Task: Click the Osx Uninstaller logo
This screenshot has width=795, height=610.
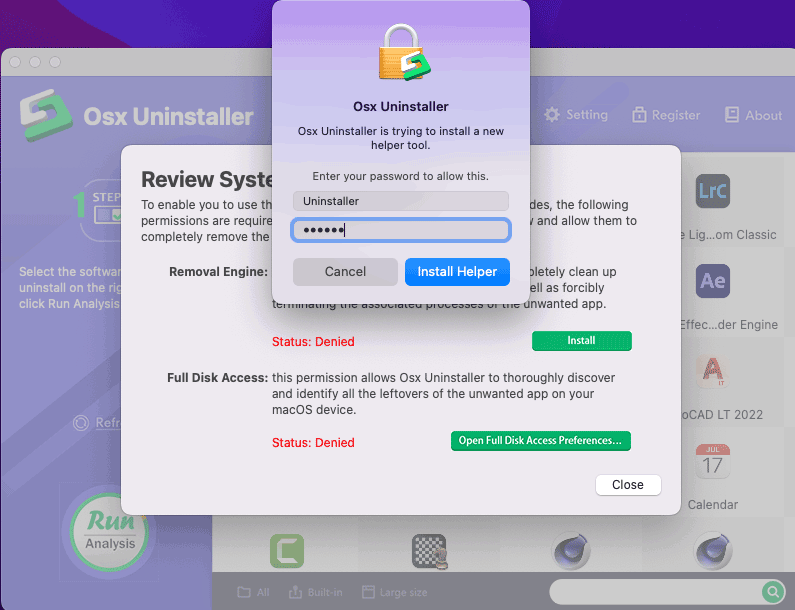Action: (46, 115)
